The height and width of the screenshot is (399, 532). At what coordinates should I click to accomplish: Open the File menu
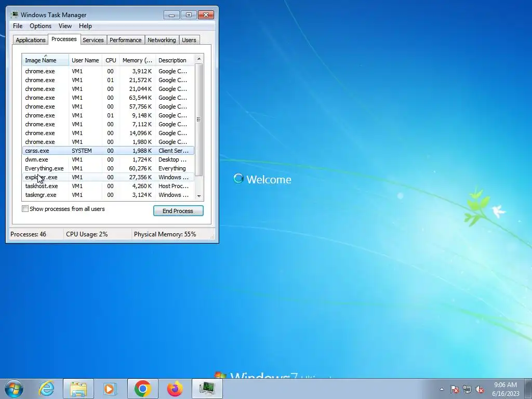pyautogui.click(x=18, y=26)
